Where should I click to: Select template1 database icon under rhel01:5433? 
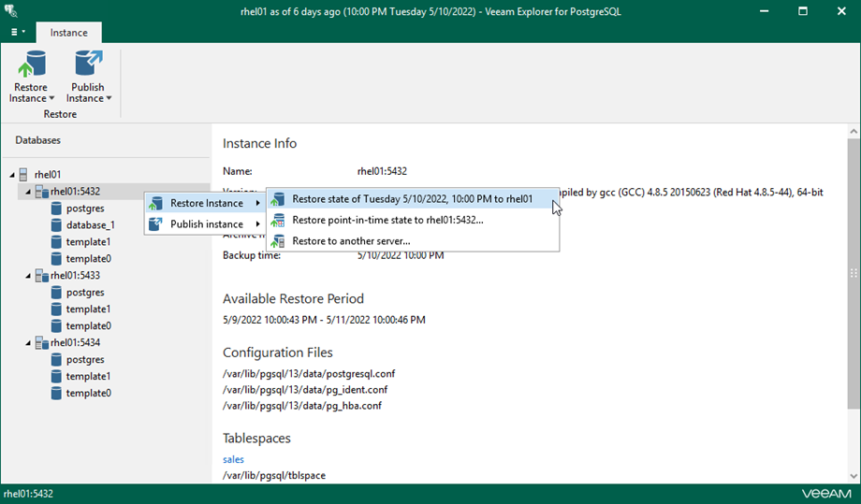(x=56, y=309)
